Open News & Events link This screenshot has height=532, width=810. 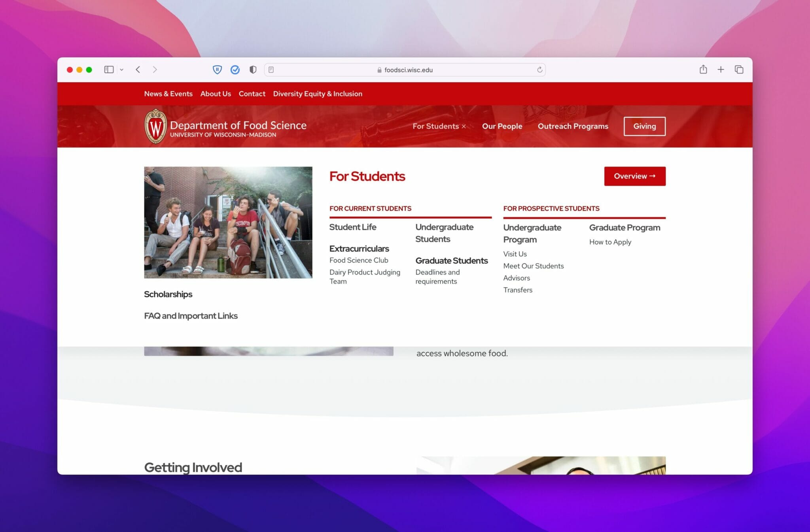[x=168, y=94]
